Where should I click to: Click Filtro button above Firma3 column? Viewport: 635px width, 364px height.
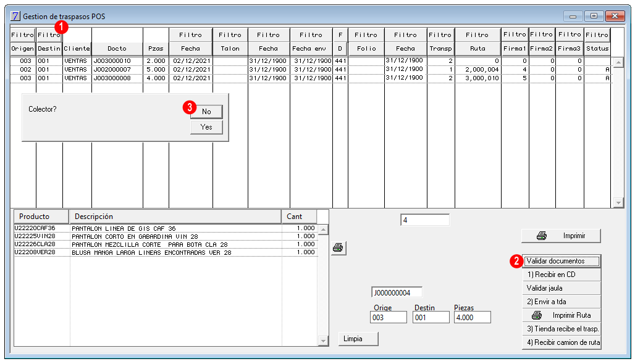point(570,35)
